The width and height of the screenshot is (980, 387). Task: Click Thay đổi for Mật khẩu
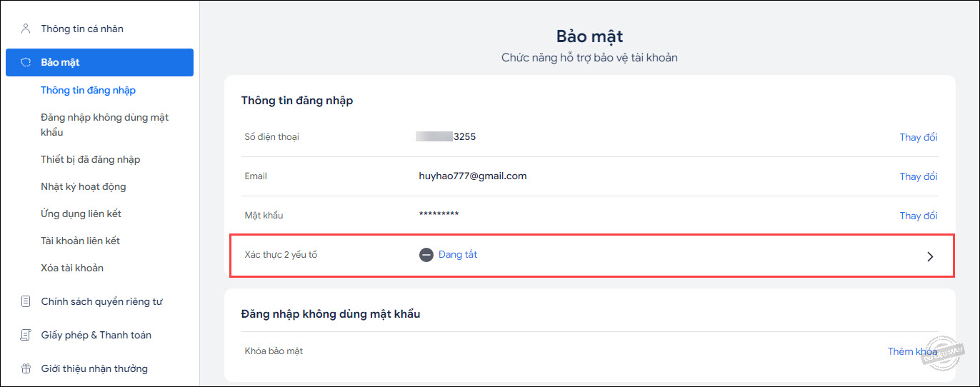pos(919,216)
